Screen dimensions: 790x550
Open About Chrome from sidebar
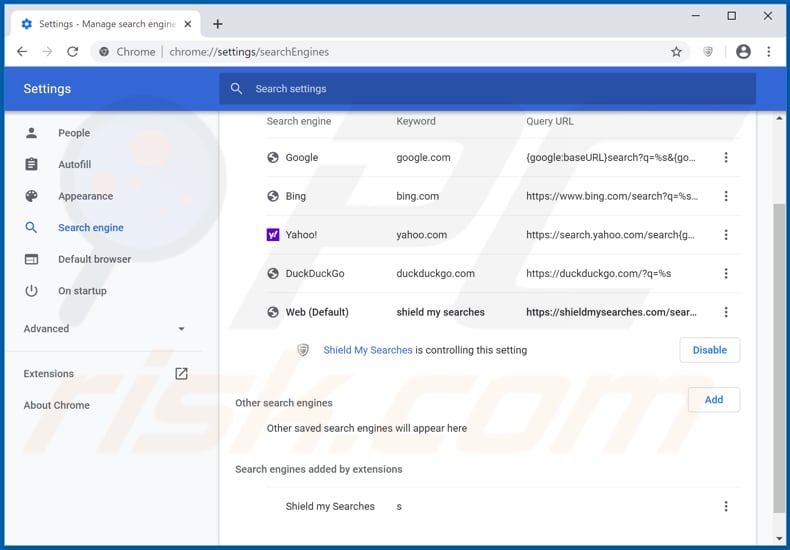click(56, 405)
